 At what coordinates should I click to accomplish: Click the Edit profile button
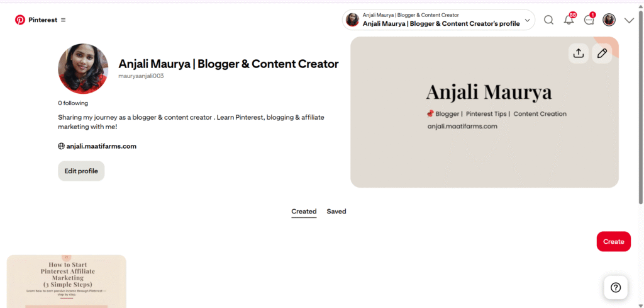81,171
